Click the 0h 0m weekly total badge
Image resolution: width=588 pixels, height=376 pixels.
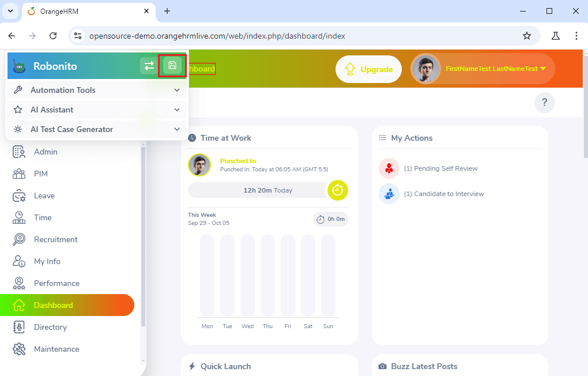pos(331,219)
